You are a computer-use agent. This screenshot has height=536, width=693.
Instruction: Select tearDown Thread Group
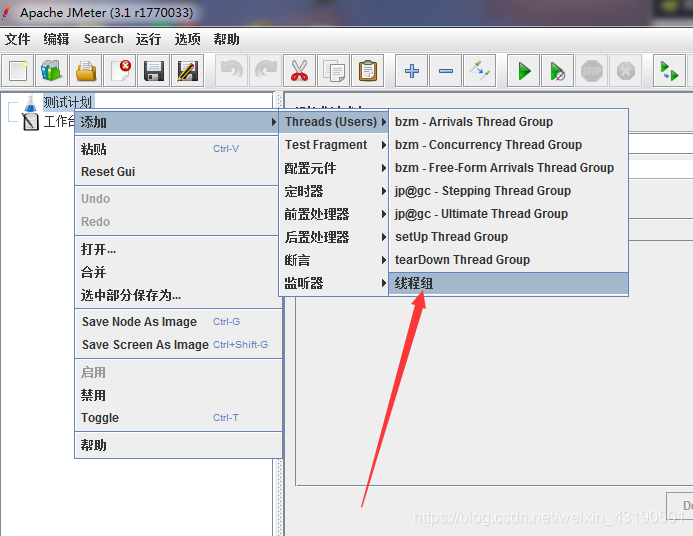point(508,259)
